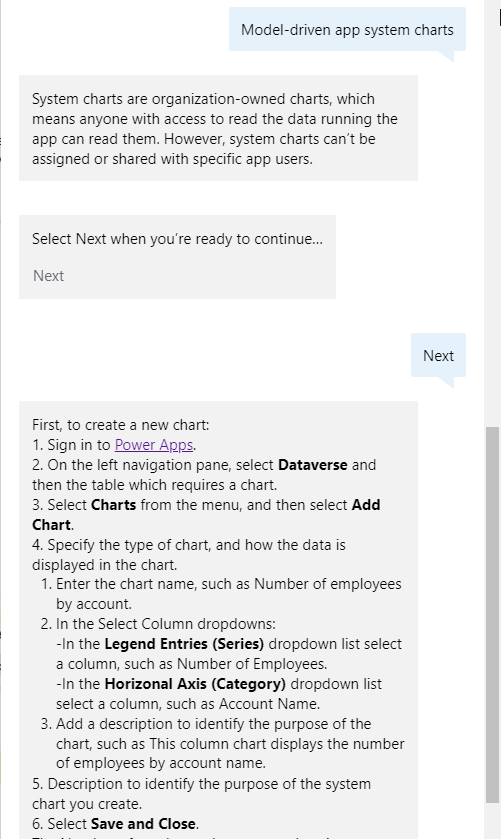
Task: Click the vertical scrollbar thumb
Action: (492, 614)
